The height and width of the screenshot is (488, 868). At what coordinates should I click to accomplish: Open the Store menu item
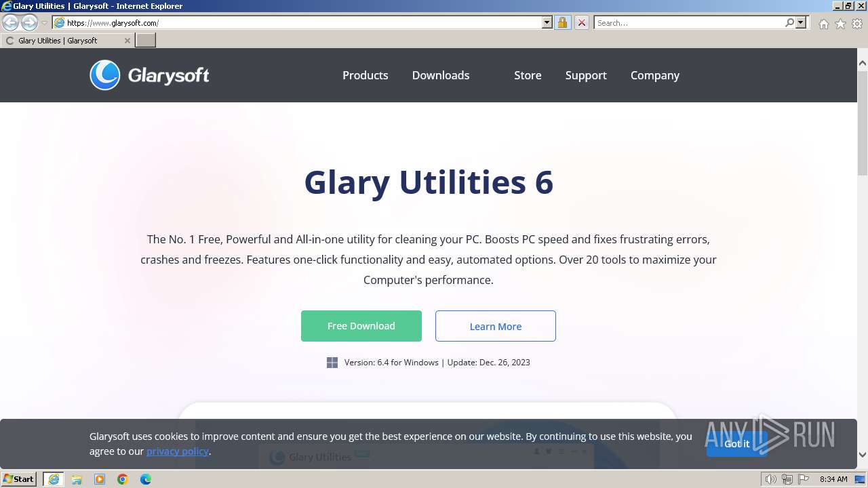528,75
